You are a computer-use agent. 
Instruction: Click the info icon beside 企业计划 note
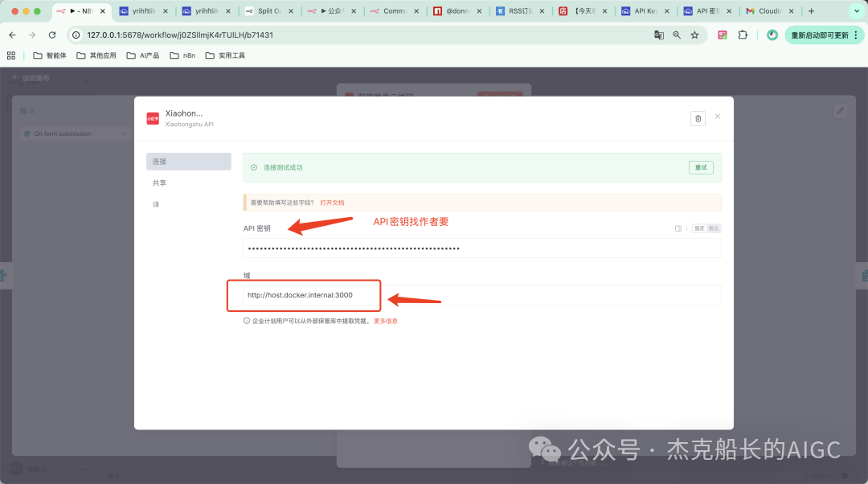pos(247,321)
